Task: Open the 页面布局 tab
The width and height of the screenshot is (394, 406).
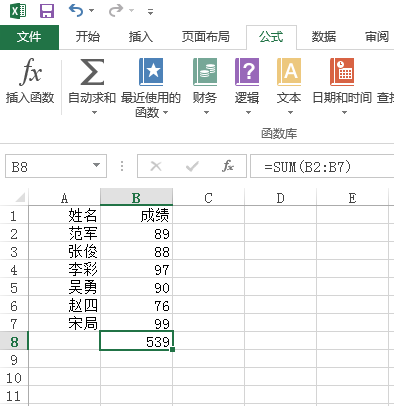Action: (205, 37)
